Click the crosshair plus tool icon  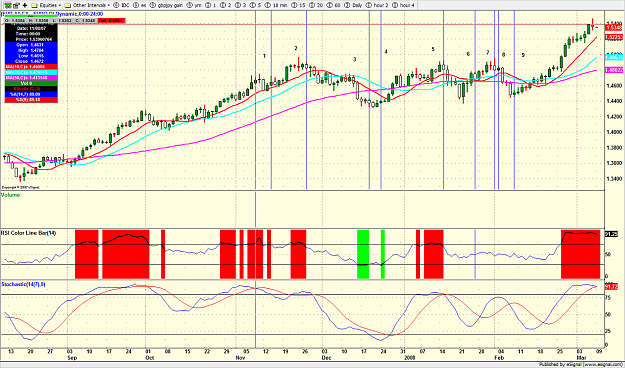[25, 6]
